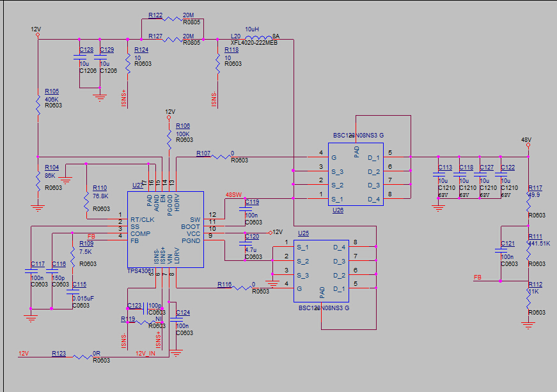Click the R107 zero-ohm gate resistor

[221, 157]
